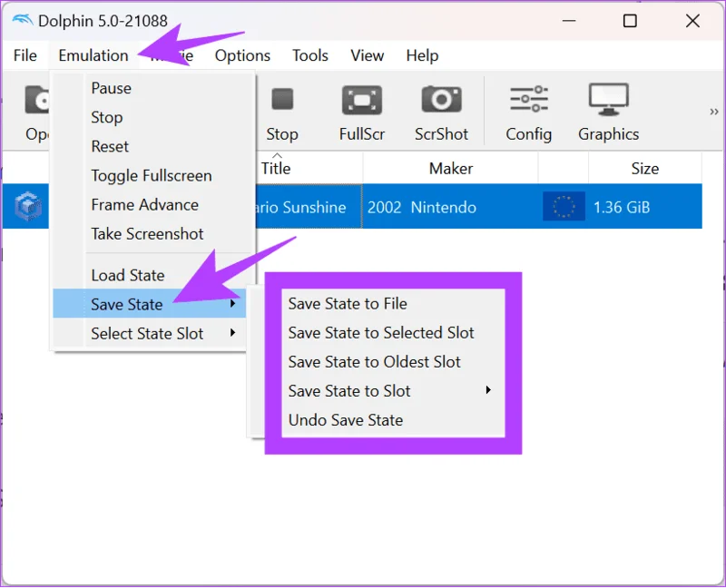The height and width of the screenshot is (588, 726).
Task: Click the ScrShot camera icon
Action: click(441, 99)
